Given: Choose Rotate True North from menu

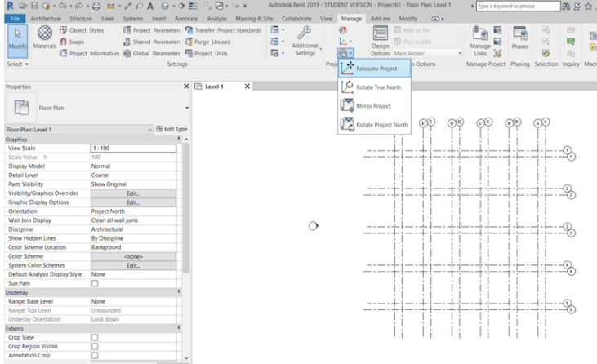Looking at the screenshot, I should tap(374, 87).
